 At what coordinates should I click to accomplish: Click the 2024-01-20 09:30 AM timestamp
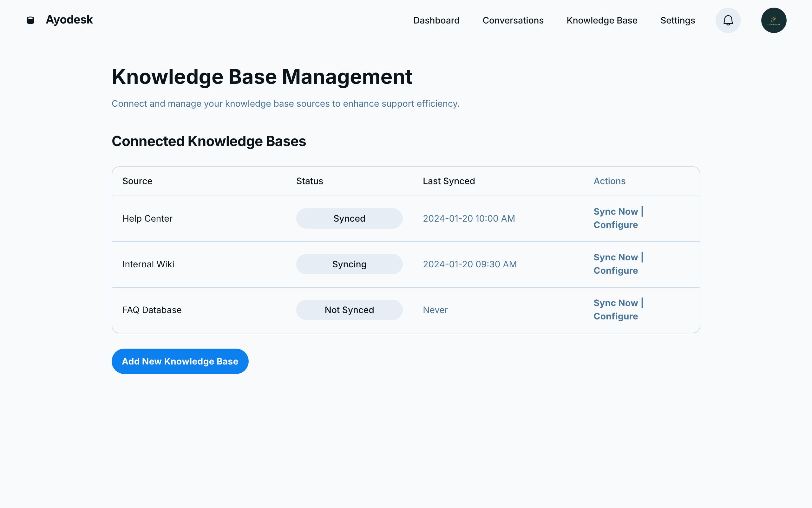click(470, 264)
